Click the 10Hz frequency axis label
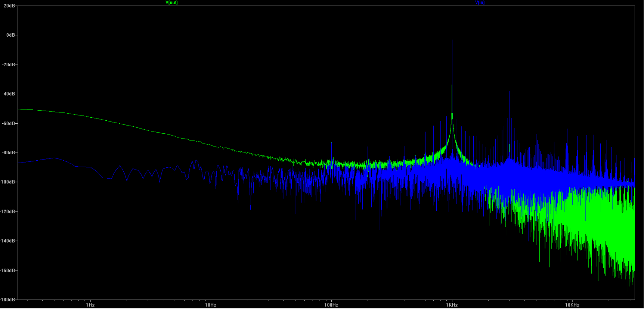The image size is (644, 309). (x=211, y=305)
